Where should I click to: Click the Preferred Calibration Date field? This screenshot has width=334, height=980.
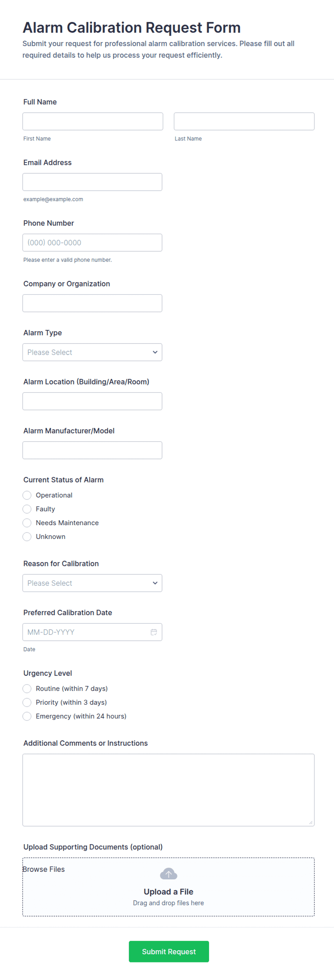(85, 632)
